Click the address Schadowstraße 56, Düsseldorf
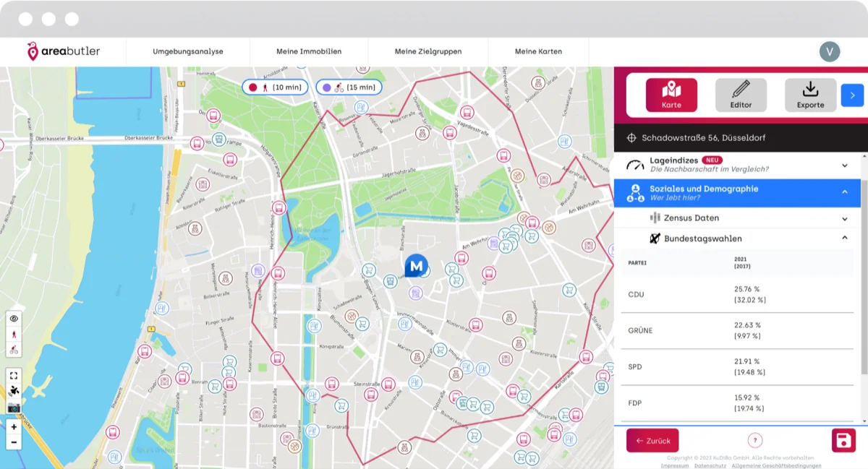868x469 pixels. 703,137
